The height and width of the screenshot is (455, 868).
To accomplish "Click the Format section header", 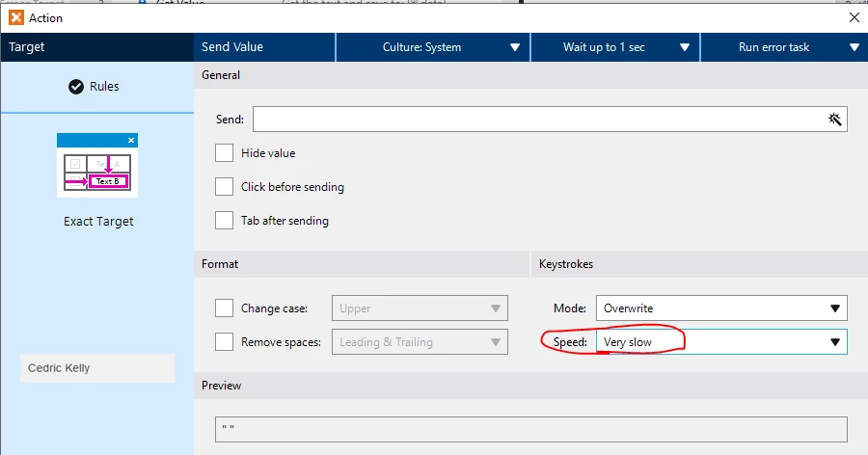I will point(362,264).
